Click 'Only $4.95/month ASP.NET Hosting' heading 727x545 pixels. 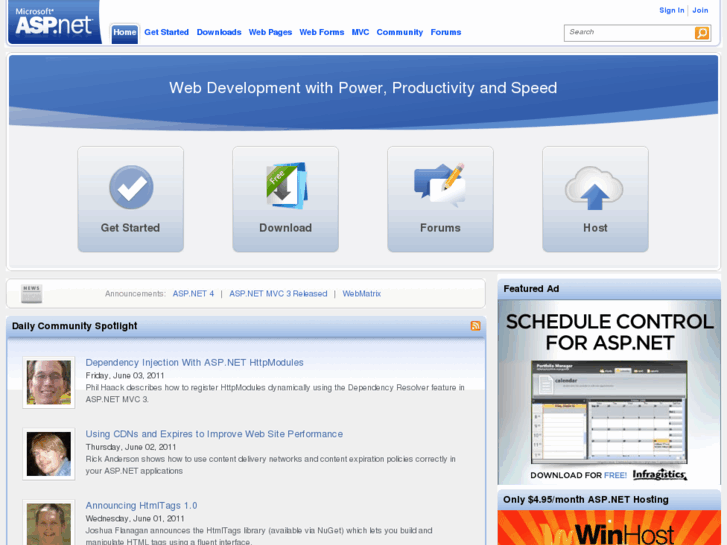click(586, 500)
